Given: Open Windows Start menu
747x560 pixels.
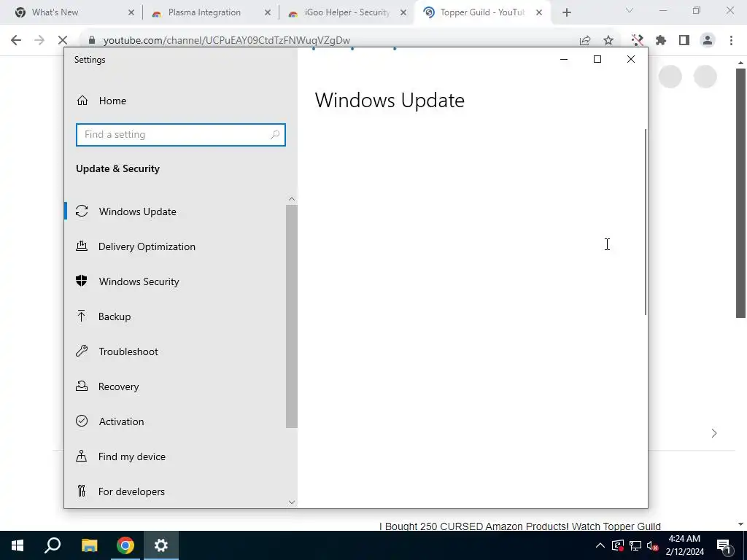Looking at the screenshot, I should [18, 545].
